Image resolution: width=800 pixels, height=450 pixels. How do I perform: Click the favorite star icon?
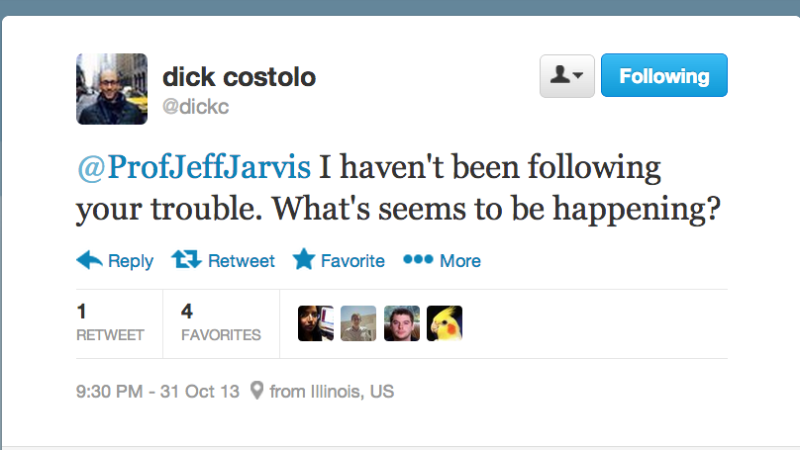pyautogui.click(x=303, y=260)
